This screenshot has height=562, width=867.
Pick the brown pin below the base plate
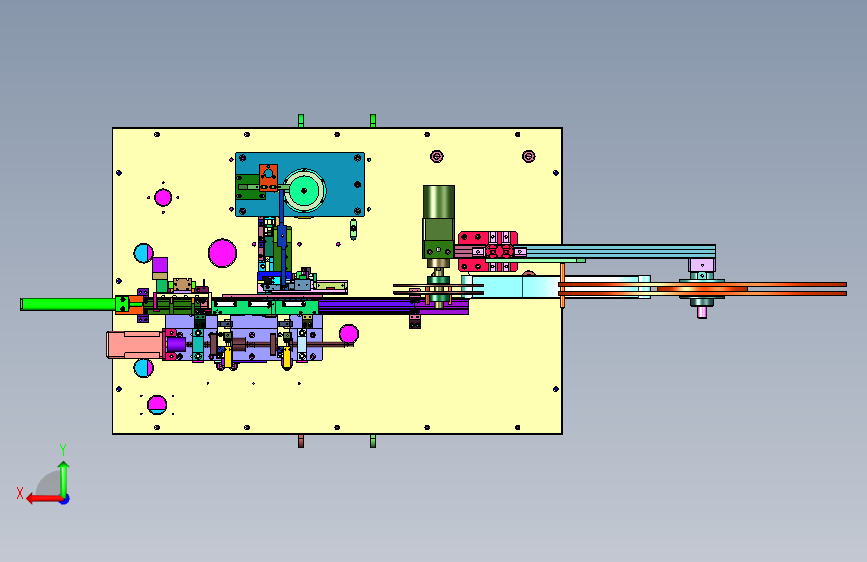point(301,441)
